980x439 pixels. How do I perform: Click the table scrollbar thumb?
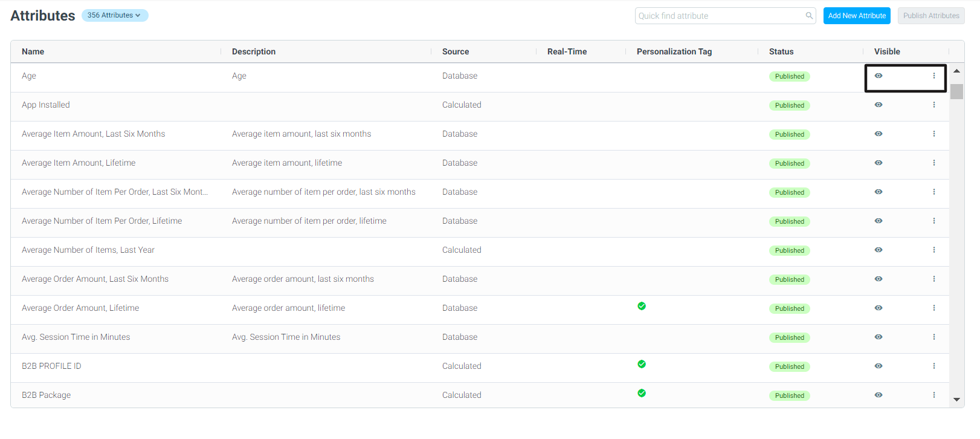(x=956, y=91)
